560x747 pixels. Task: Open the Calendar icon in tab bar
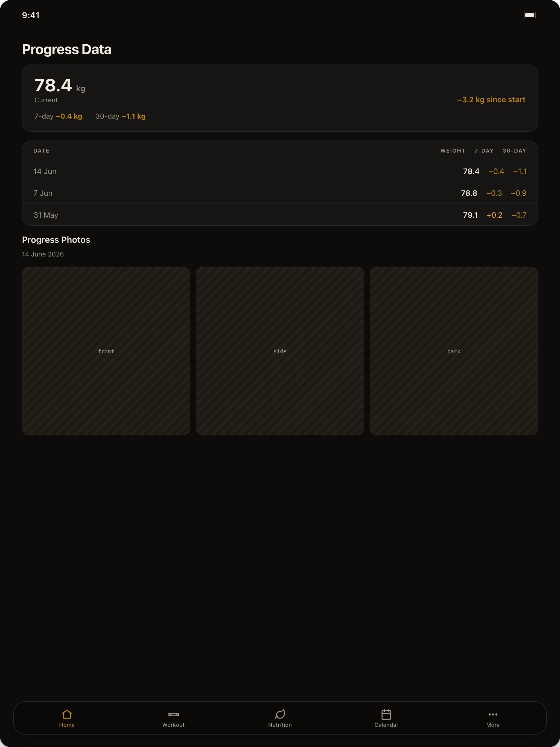[x=386, y=714]
